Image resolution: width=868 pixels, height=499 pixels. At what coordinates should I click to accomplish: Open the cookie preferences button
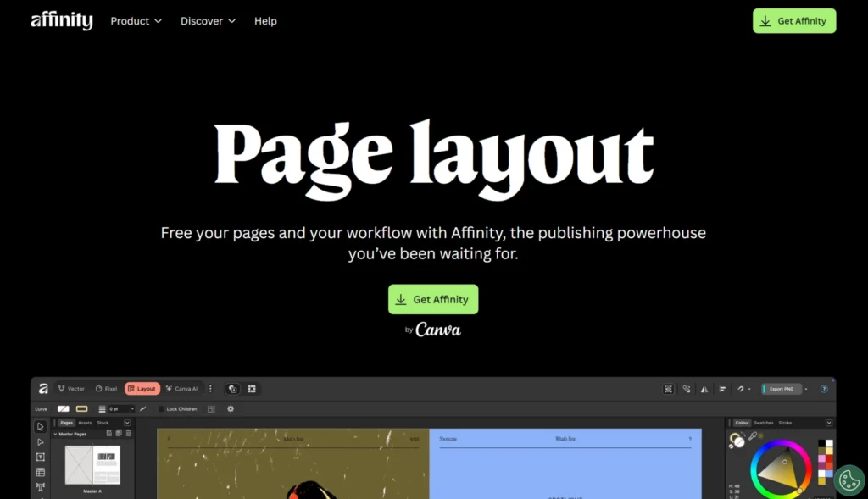(x=849, y=480)
